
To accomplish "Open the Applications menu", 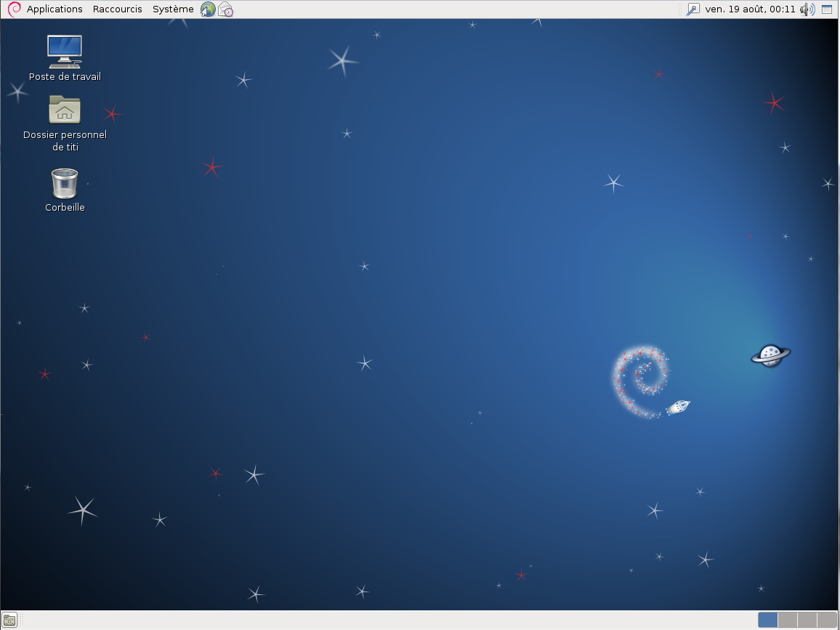I will [54, 9].
